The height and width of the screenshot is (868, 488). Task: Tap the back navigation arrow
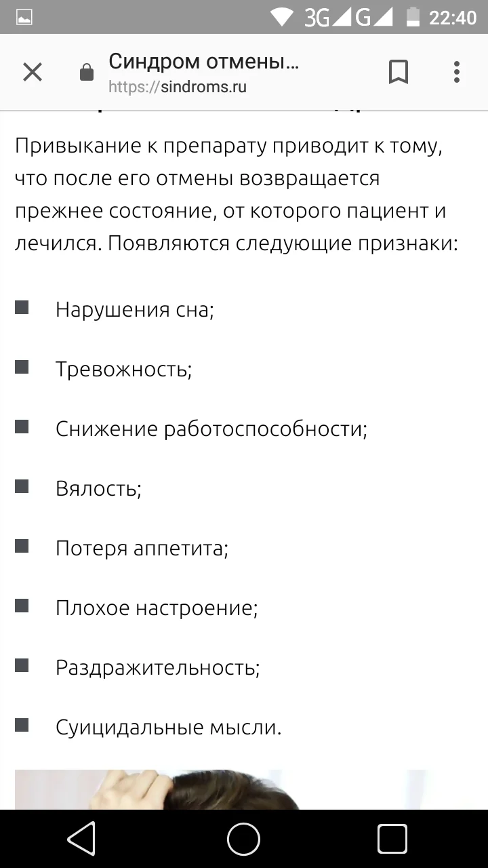(81, 839)
